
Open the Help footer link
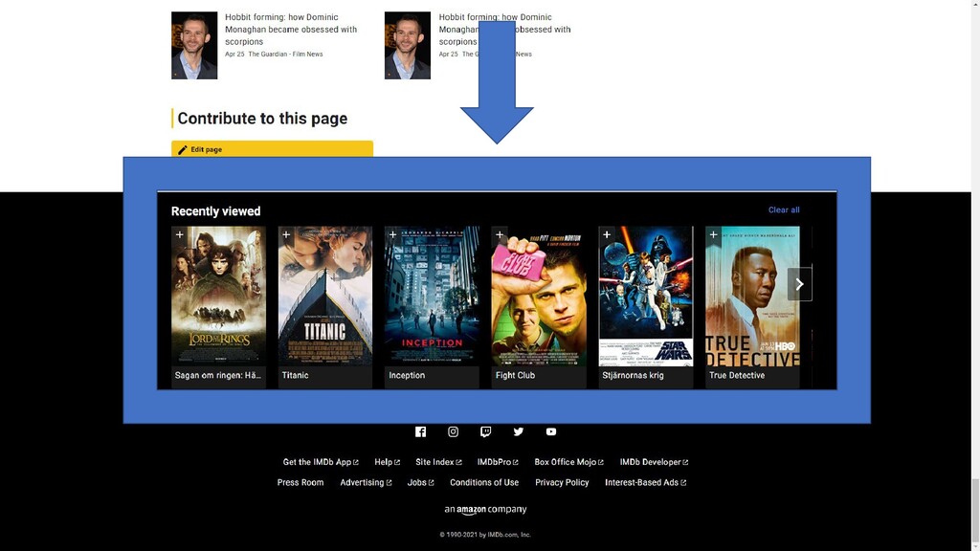387,462
